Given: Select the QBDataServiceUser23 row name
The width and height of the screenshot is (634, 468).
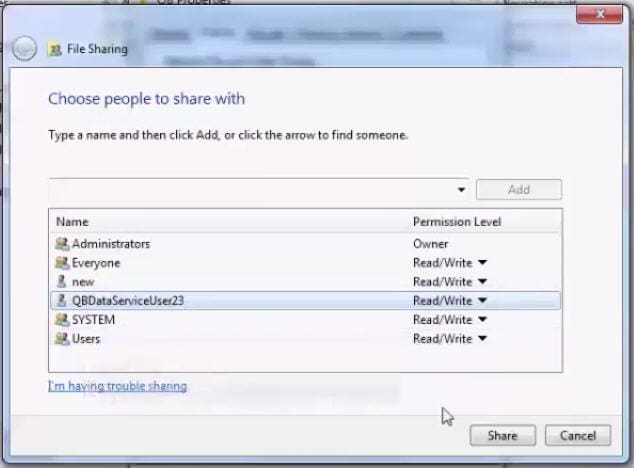Looking at the screenshot, I should [x=128, y=301].
